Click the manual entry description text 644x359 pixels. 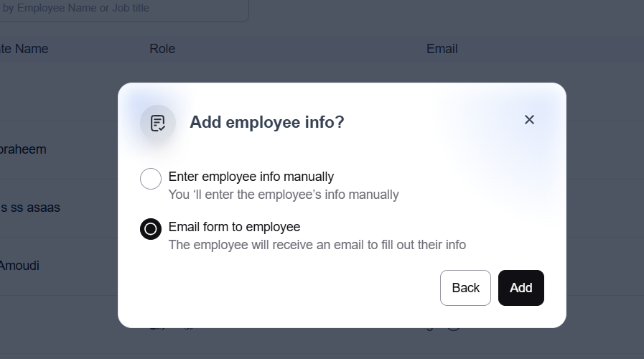(283, 195)
